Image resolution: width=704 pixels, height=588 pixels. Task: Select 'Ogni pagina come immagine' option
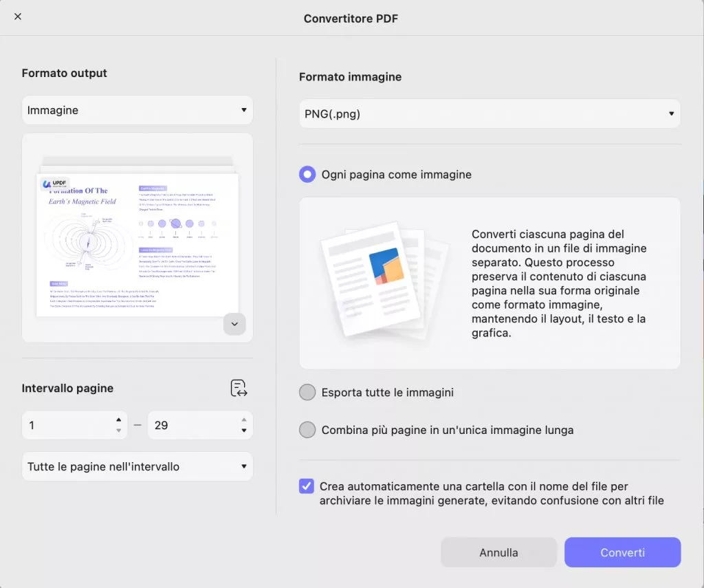coord(307,175)
